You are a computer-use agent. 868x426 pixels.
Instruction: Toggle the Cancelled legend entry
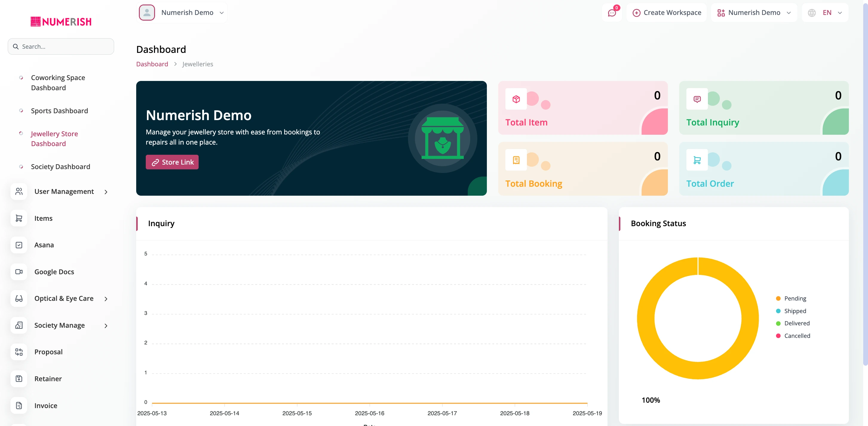793,336
